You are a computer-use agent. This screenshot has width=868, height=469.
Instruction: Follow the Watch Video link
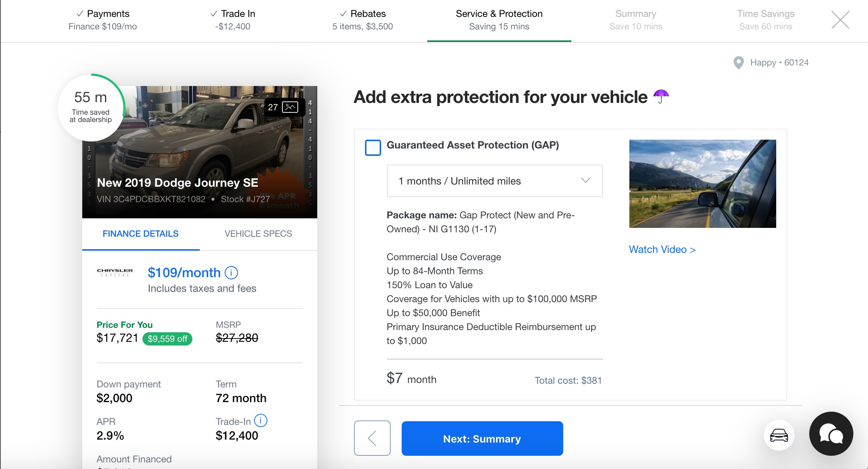pos(662,249)
